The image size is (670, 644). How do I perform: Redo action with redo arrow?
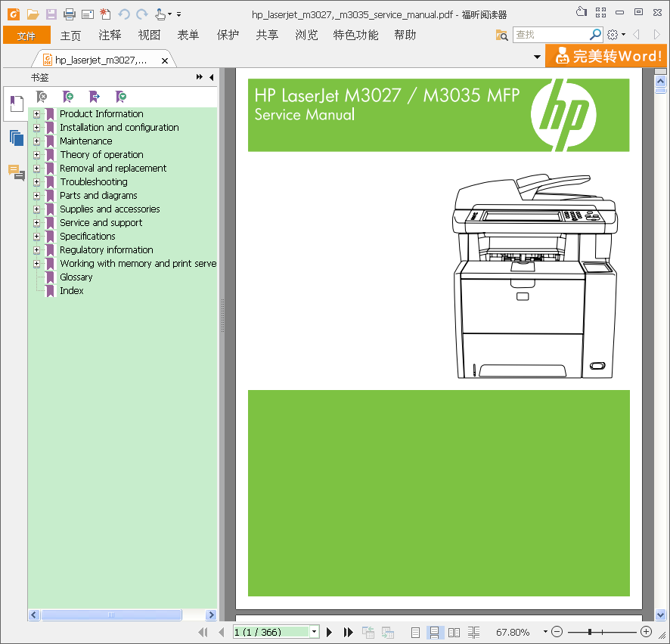tap(142, 14)
